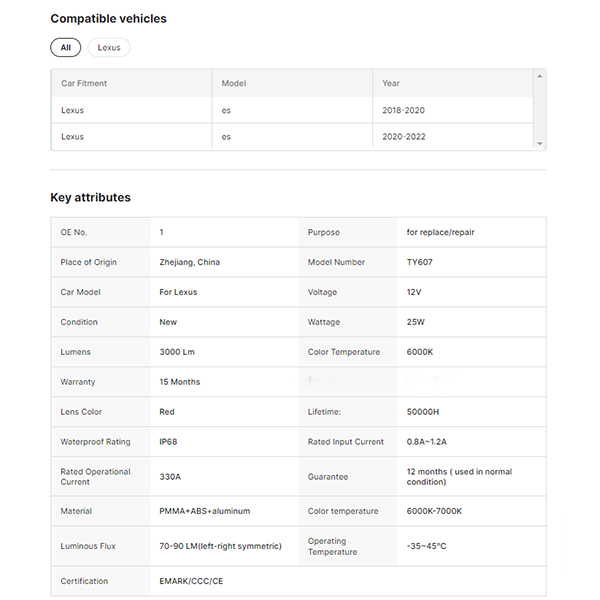600x600 pixels.
Task: Click the TY607 model number value
Action: 420,262
